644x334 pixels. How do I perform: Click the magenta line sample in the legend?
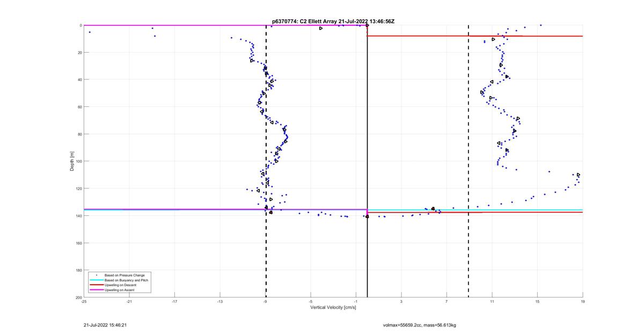pos(96,290)
